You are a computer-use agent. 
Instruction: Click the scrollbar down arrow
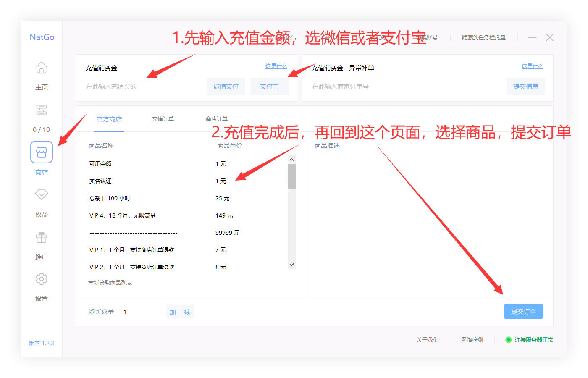tap(291, 265)
